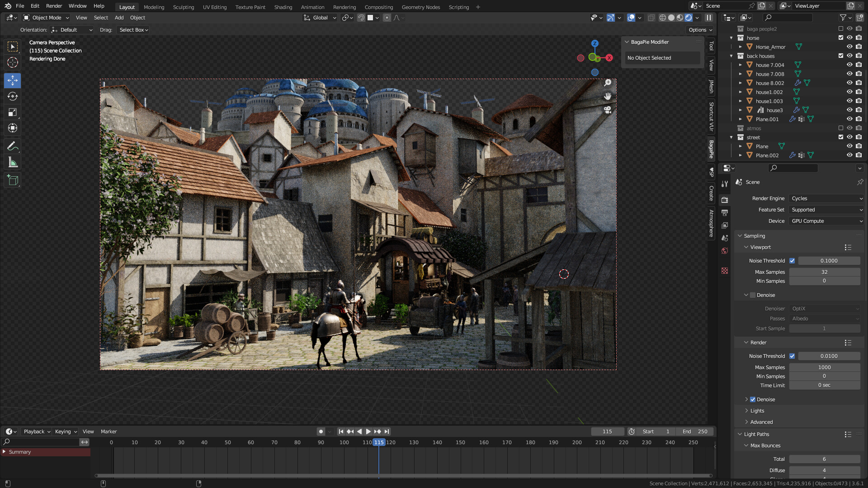Hide house 8.002 with its eye icon
This screenshot has height=488, width=868.
pyautogui.click(x=849, y=83)
